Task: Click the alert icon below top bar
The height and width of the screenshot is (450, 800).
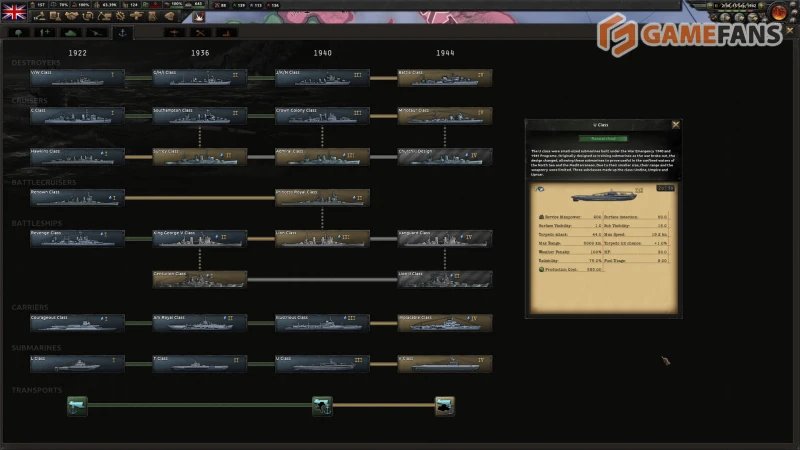Action: [x=196, y=16]
